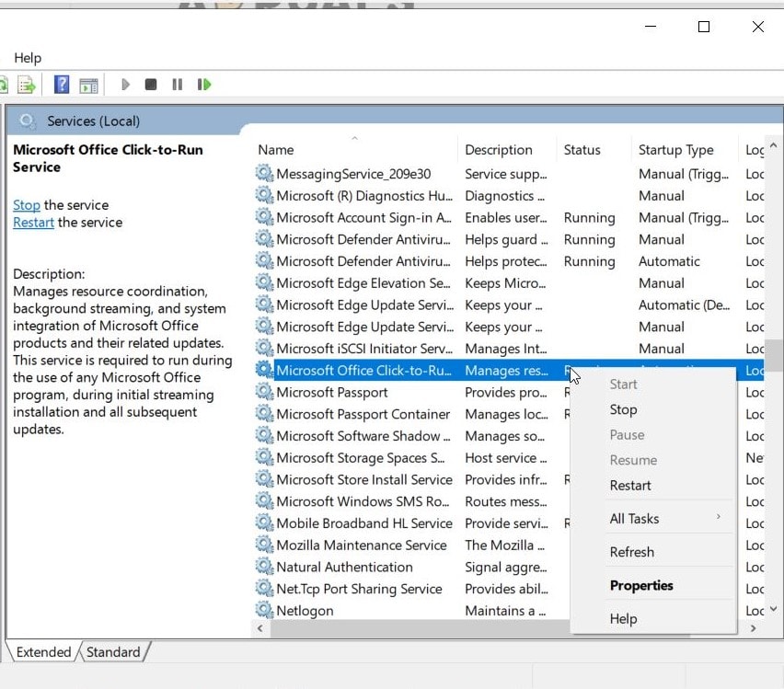Click the Help question mark toolbar icon
This screenshot has width=784, height=689.
point(63,84)
